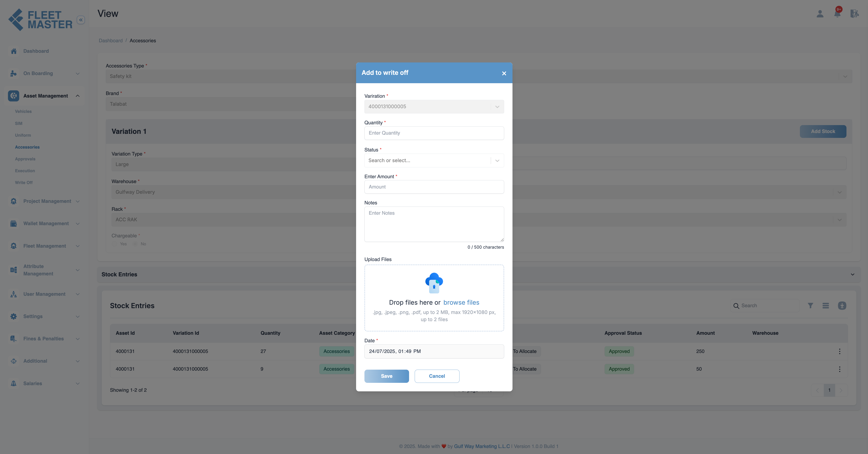This screenshot has height=454, width=868.
Task: Open the Rack dropdown arrow
Action: pos(839,220)
